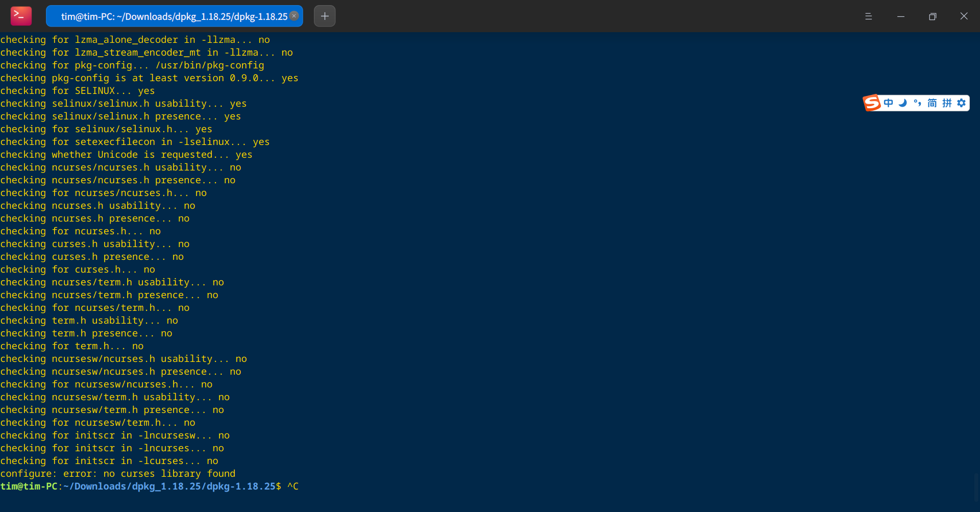This screenshot has height=512, width=980.
Task: Minimize the terminal window
Action: coord(901,16)
